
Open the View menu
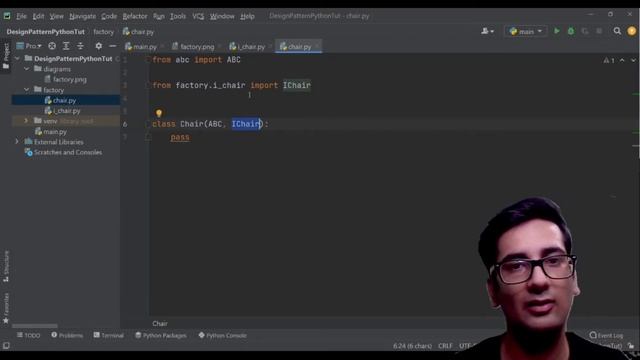pyautogui.click(x=57, y=16)
